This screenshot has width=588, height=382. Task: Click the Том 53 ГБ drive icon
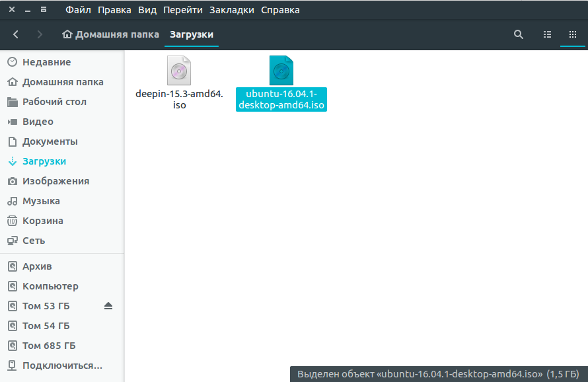click(13, 306)
